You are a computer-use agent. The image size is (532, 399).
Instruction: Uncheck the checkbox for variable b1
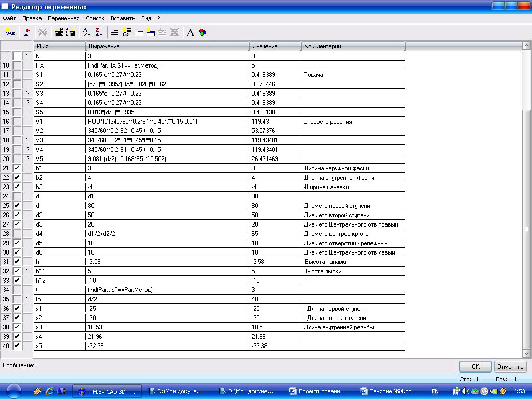tap(17, 168)
